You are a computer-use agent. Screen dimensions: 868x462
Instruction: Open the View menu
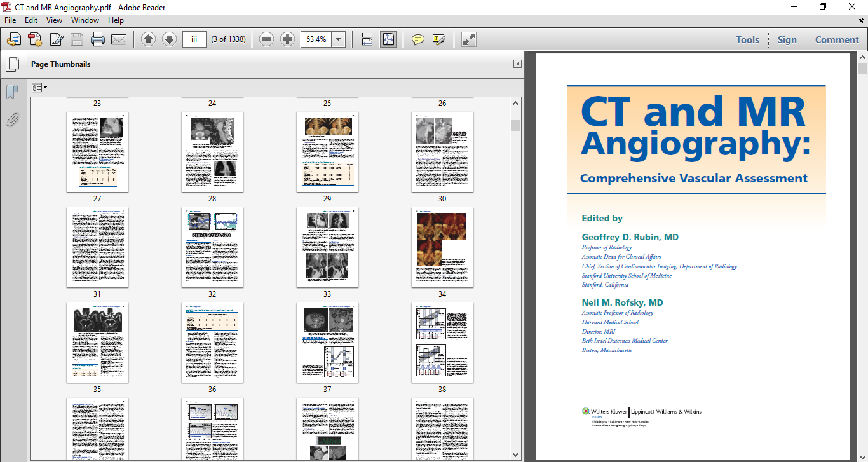point(54,20)
